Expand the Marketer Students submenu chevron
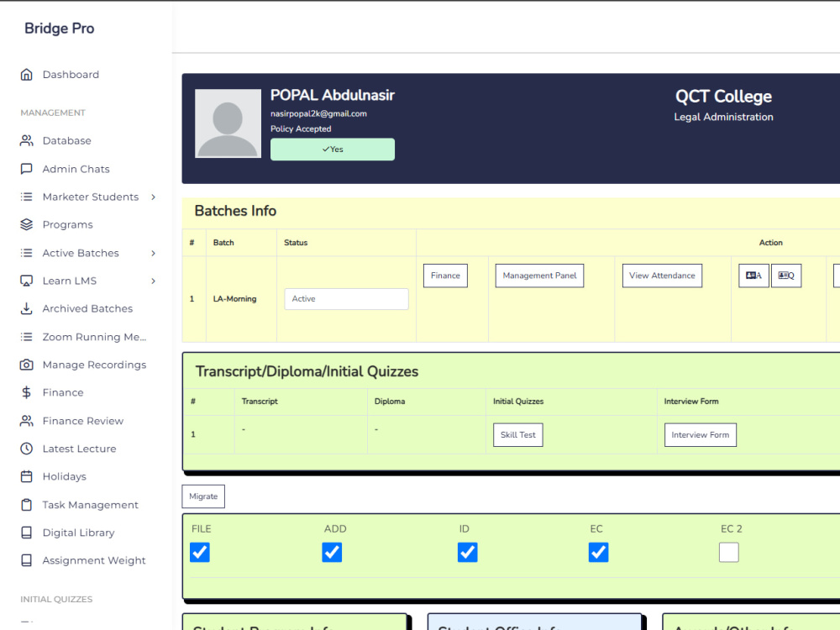The image size is (840, 630). click(153, 197)
